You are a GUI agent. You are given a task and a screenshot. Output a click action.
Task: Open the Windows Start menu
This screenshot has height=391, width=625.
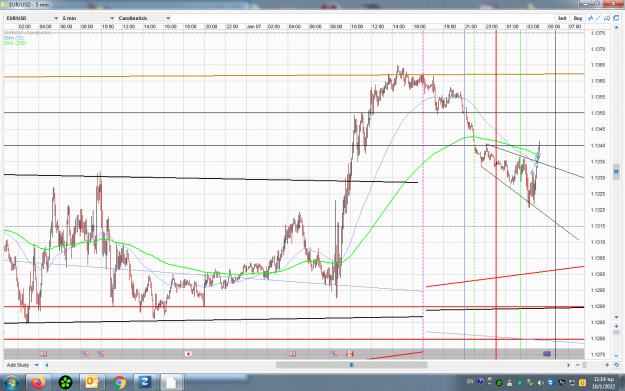11,383
